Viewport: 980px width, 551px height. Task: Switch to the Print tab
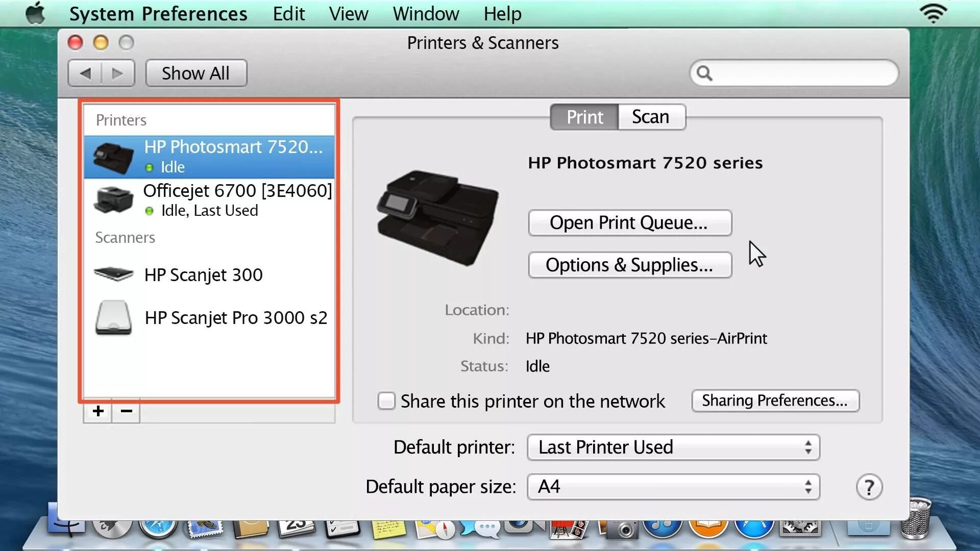(x=584, y=117)
